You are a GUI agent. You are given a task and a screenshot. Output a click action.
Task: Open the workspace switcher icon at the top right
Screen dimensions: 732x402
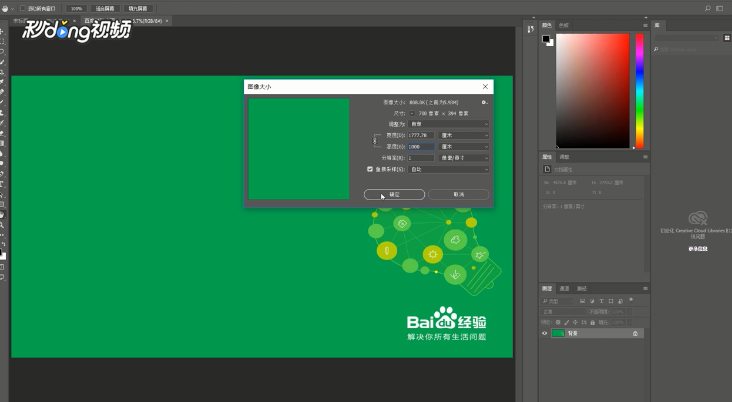pyautogui.click(x=719, y=8)
